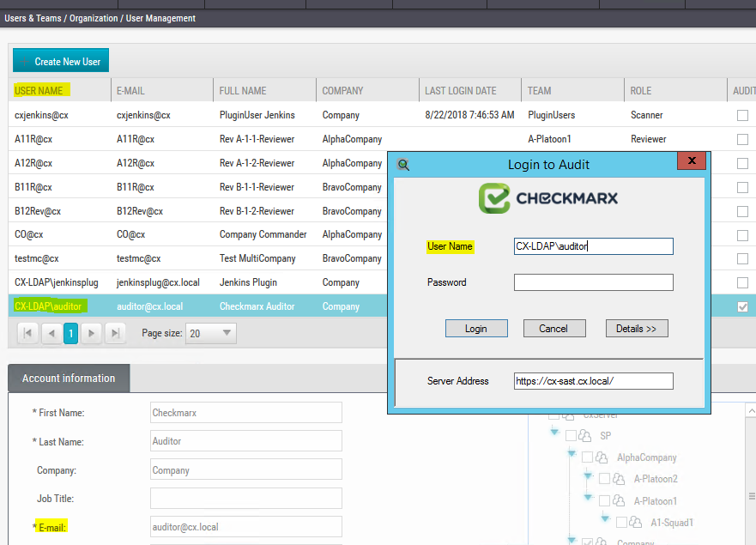Click the First Name field
Image resolution: width=756 pixels, height=545 pixels.
click(x=246, y=413)
